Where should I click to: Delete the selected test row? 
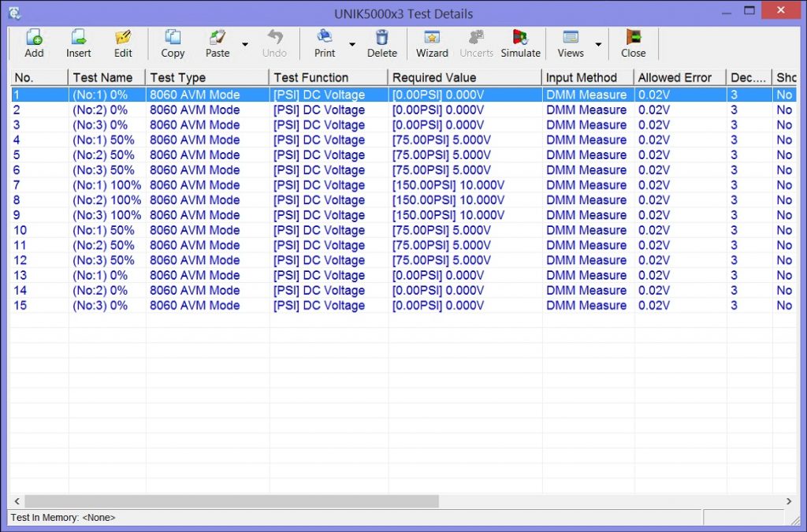click(382, 43)
